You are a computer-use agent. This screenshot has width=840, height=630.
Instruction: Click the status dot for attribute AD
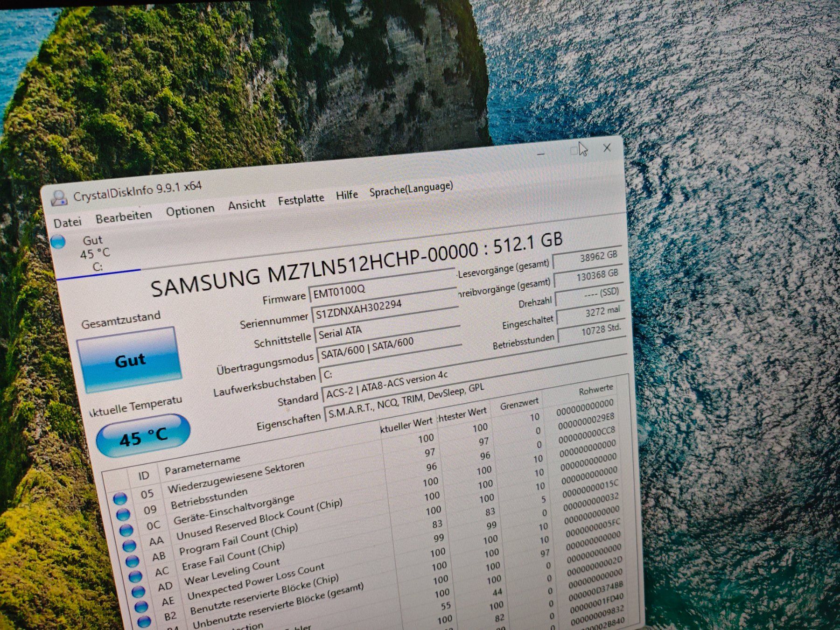click(x=138, y=592)
